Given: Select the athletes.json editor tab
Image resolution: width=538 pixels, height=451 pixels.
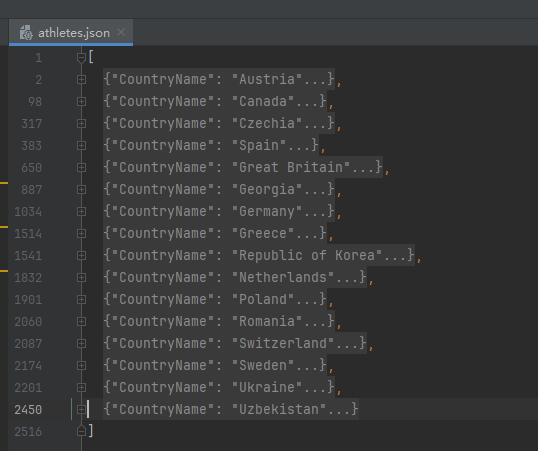Looking at the screenshot, I should 71,32.
